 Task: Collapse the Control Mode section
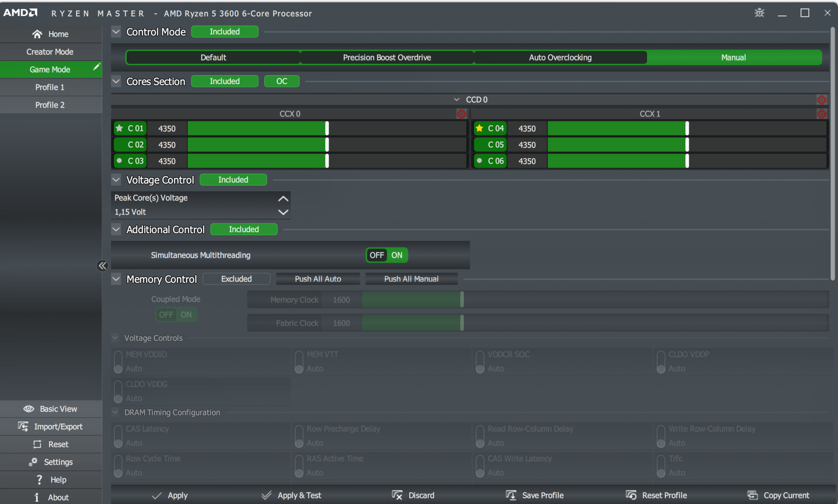[x=116, y=32]
